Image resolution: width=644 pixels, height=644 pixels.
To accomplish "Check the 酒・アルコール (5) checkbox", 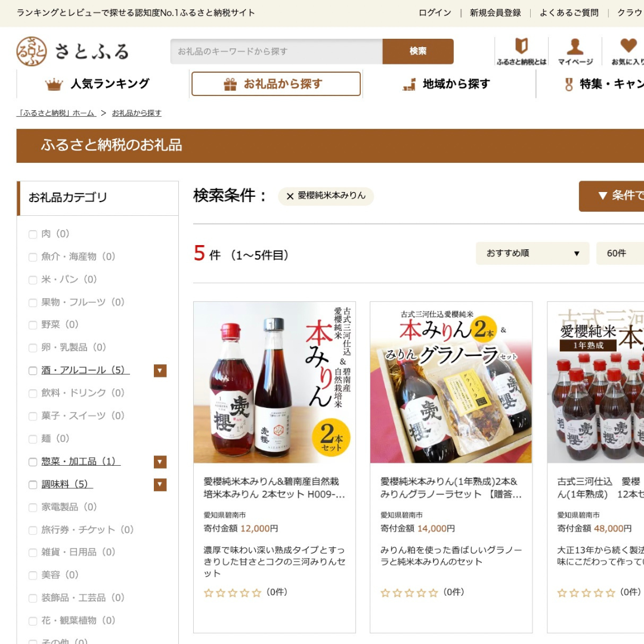I will pyautogui.click(x=33, y=371).
